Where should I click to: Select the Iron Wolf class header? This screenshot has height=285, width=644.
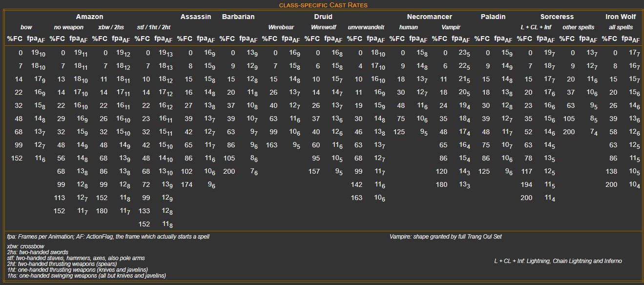tap(621, 17)
